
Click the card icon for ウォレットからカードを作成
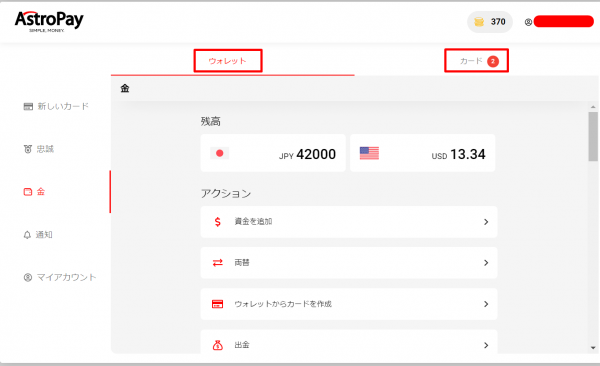(x=218, y=304)
